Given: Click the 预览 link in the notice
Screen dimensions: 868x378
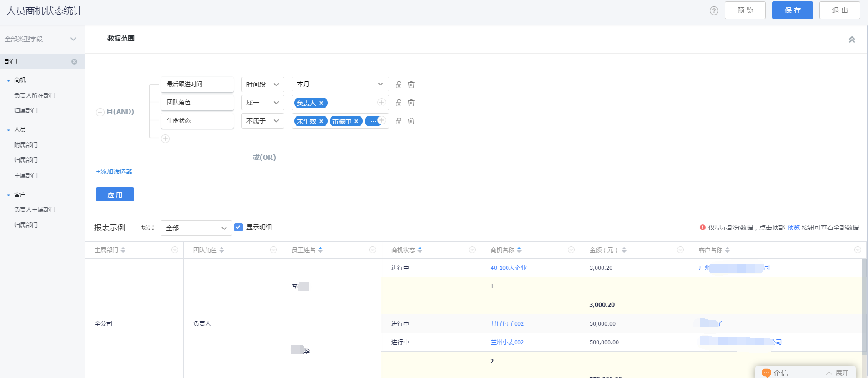Looking at the screenshot, I should tap(793, 228).
